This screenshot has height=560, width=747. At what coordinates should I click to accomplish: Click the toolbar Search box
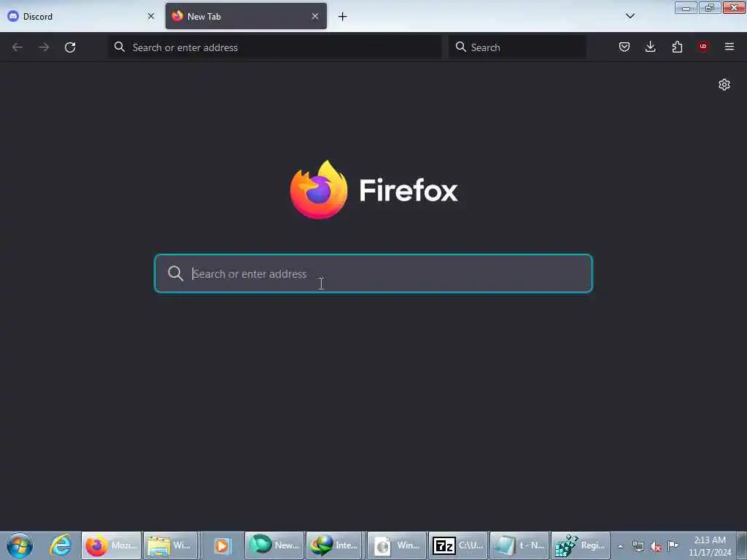[517, 47]
